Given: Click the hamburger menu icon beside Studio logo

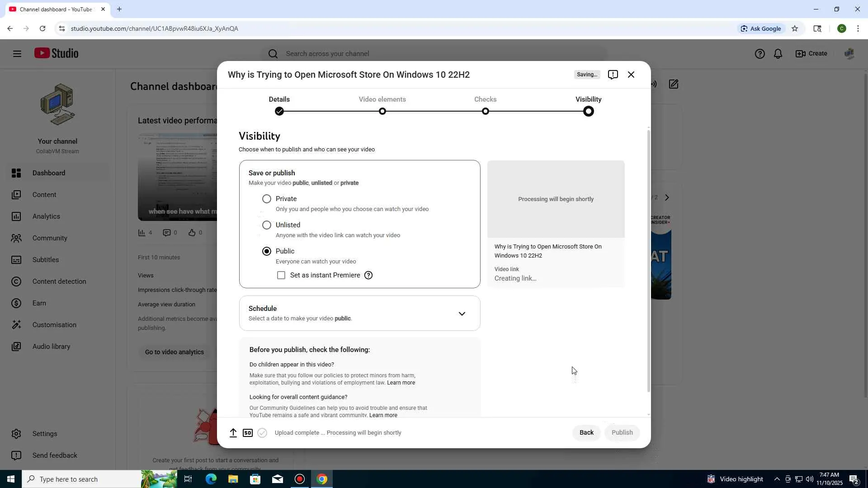Looking at the screenshot, I should (x=17, y=54).
